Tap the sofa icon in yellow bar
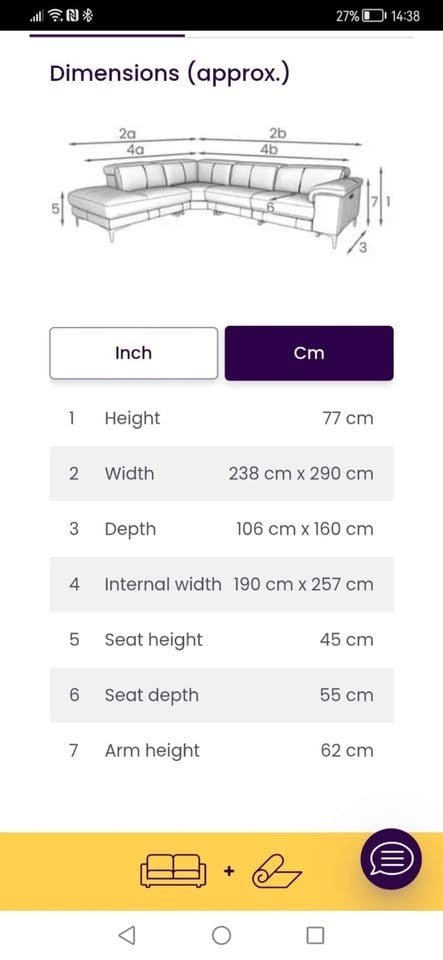Image resolution: width=443 pixels, height=960 pixels. coord(174,870)
